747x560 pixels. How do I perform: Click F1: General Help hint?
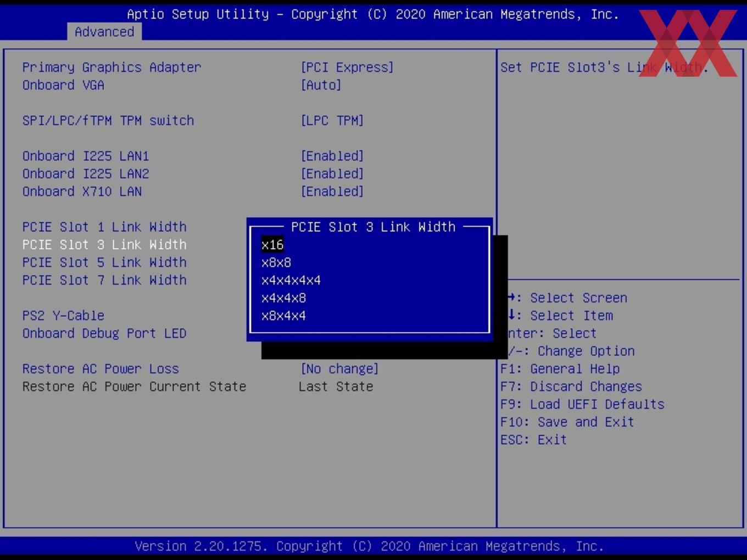click(560, 369)
